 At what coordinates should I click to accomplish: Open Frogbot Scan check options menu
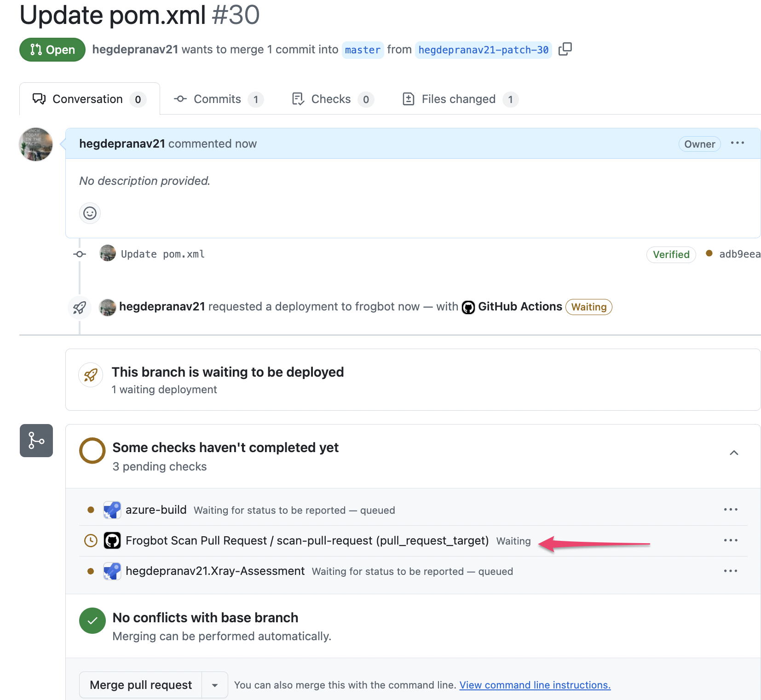point(730,540)
